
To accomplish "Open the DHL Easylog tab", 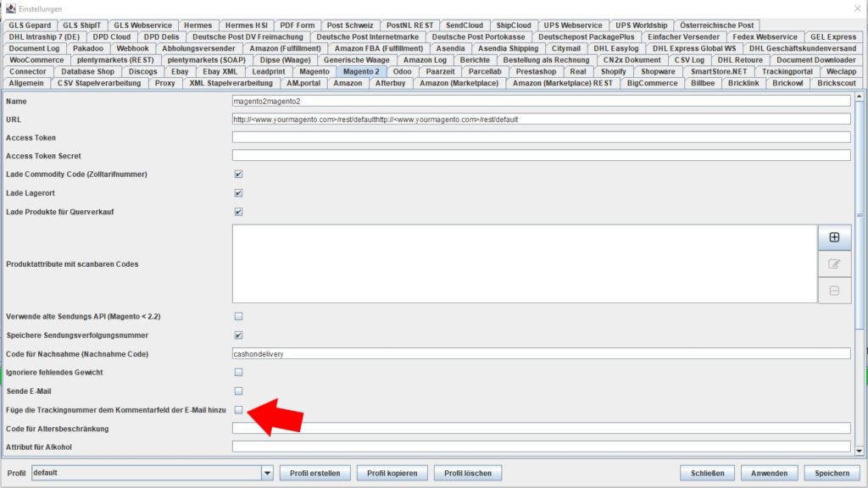I will pos(616,48).
